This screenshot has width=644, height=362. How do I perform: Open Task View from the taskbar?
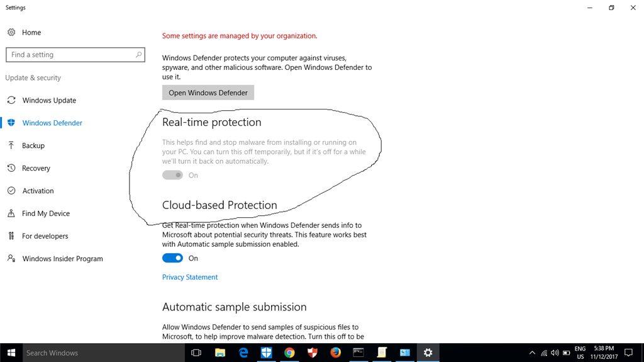pyautogui.click(x=196, y=353)
